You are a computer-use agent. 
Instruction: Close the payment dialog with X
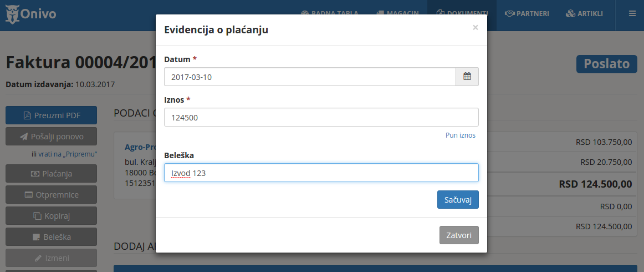point(475,27)
